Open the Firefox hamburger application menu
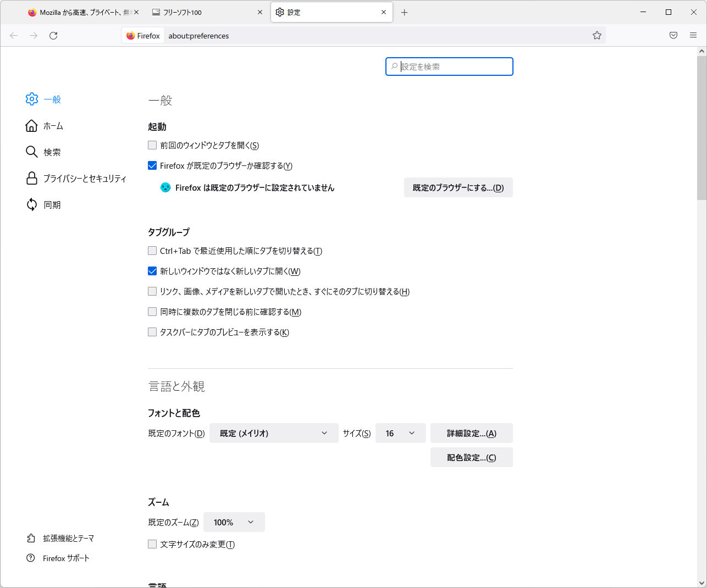The width and height of the screenshot is (707, 588). (x=693, y=36)
